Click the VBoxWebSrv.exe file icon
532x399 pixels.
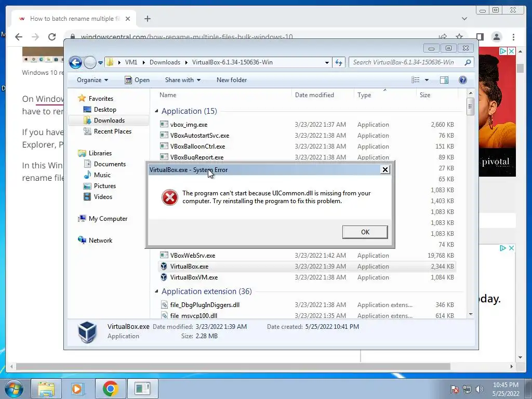[x=164, y=255]
